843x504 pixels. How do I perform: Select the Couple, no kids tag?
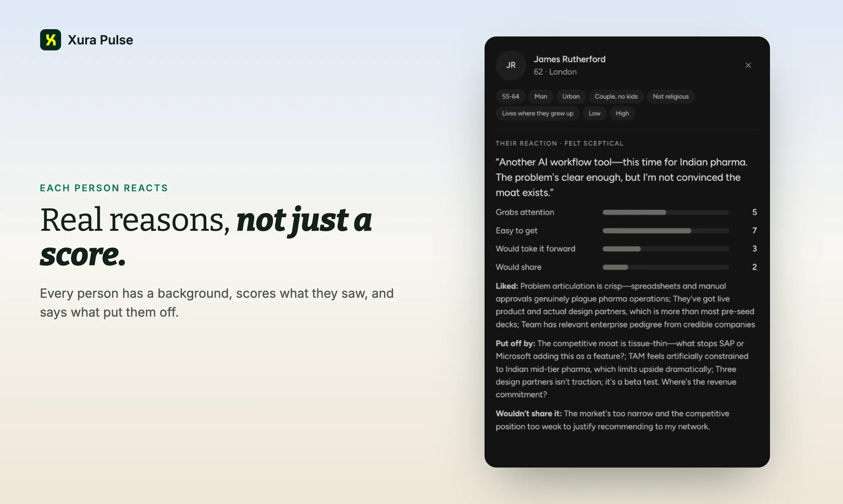[616, 96]
